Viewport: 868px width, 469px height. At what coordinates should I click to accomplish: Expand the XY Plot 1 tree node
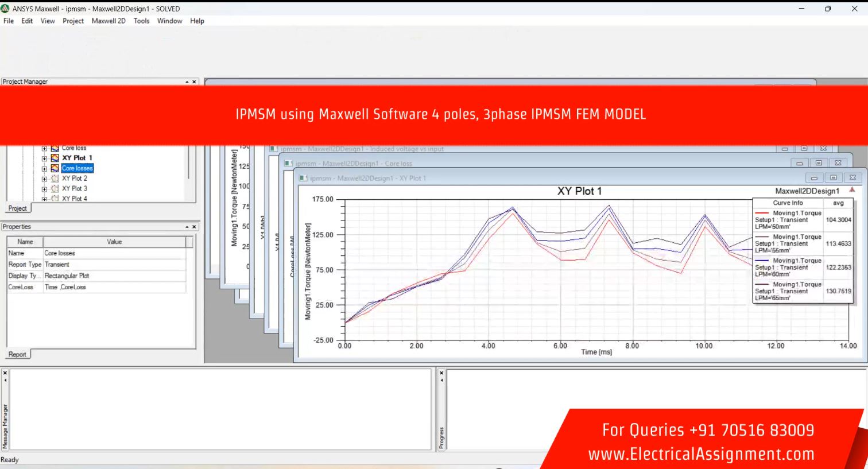44,158
